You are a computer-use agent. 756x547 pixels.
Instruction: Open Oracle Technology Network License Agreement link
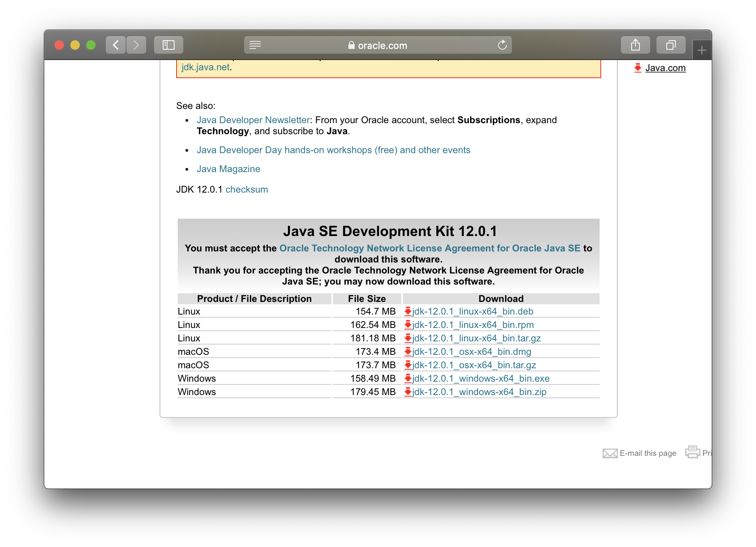(430, 248)
